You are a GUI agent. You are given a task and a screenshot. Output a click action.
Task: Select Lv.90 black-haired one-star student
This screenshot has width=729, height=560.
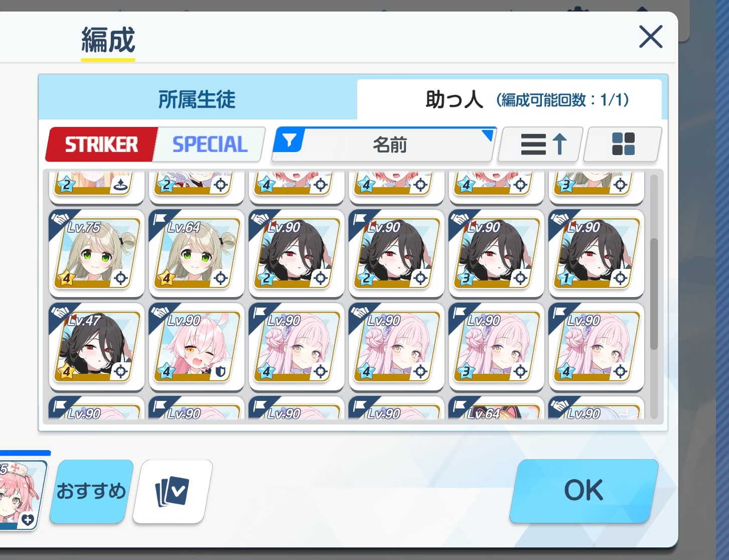click(596, 254)
